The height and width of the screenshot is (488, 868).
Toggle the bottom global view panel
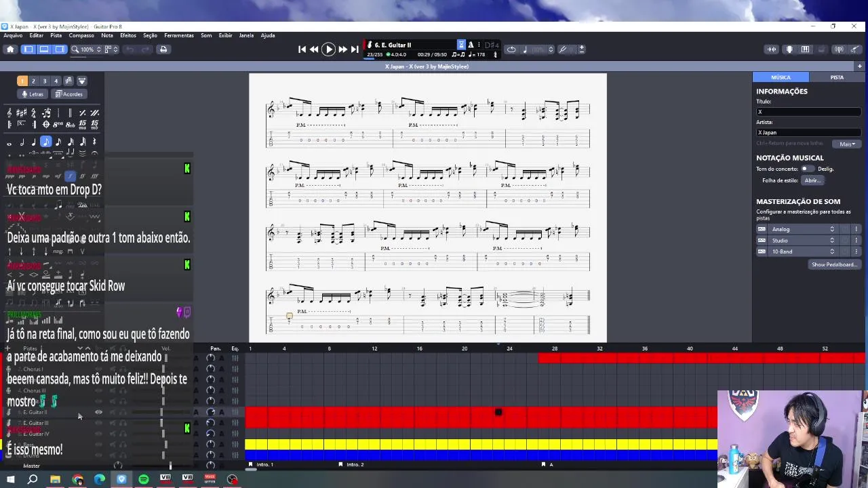click(x=44, y=49)
